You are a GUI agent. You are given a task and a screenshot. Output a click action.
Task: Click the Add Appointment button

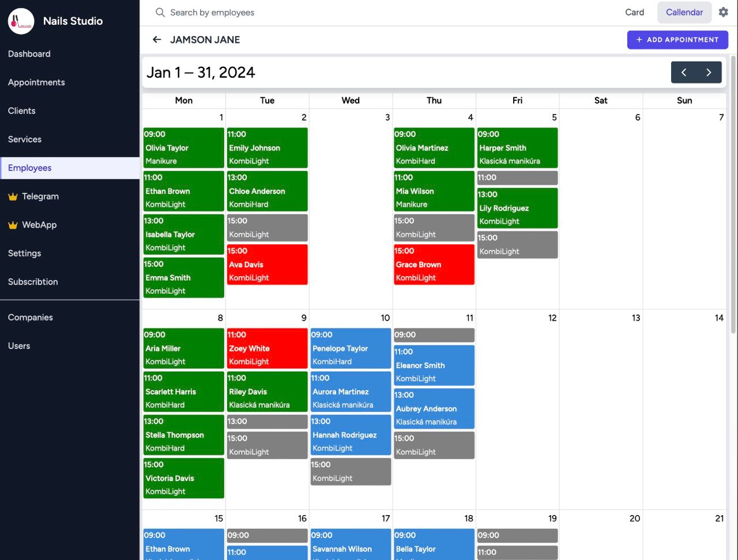point(677,40)
